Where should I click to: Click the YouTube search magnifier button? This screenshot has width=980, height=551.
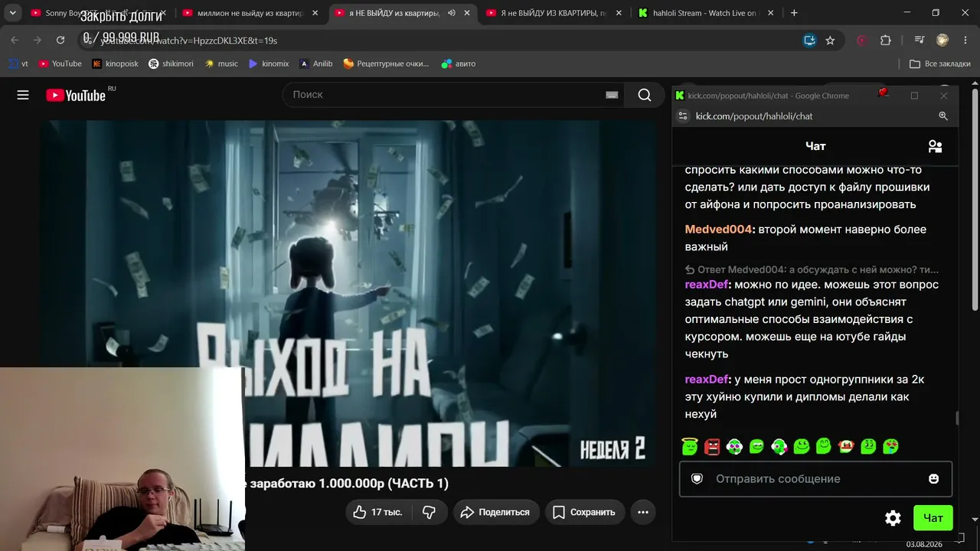coord(645,95)
